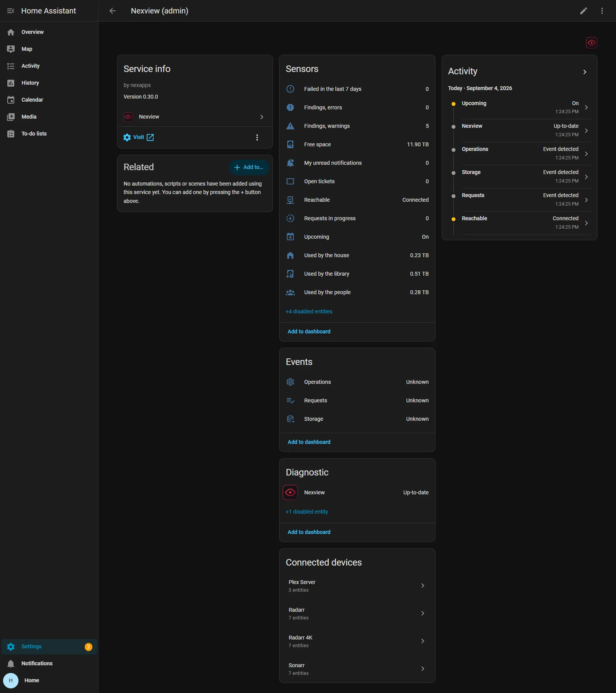Click the Nexview logo at top right
Image resolution: width=616 pixels, height=693 pixels.
coord(592,43)
